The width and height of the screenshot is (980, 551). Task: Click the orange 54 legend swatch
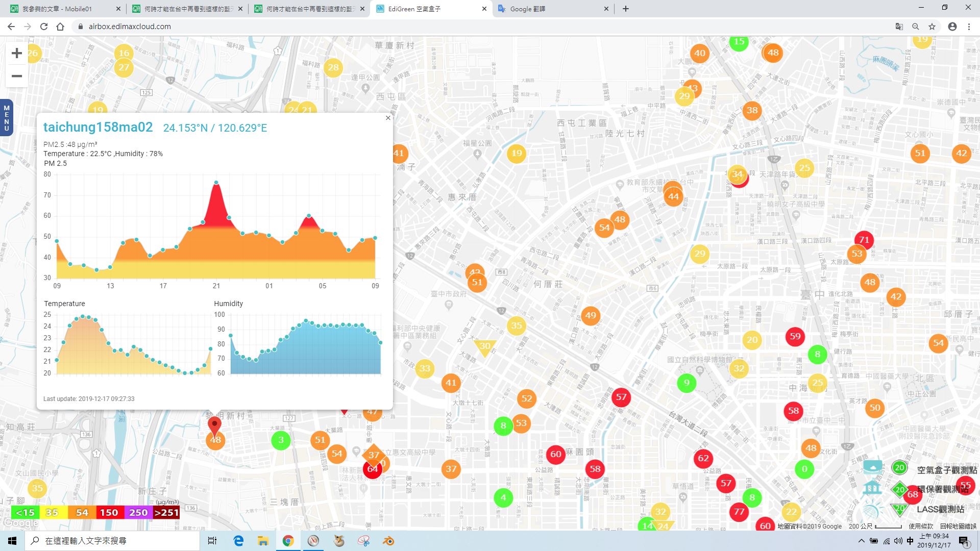pyautogui.click(x=82, y=512)
